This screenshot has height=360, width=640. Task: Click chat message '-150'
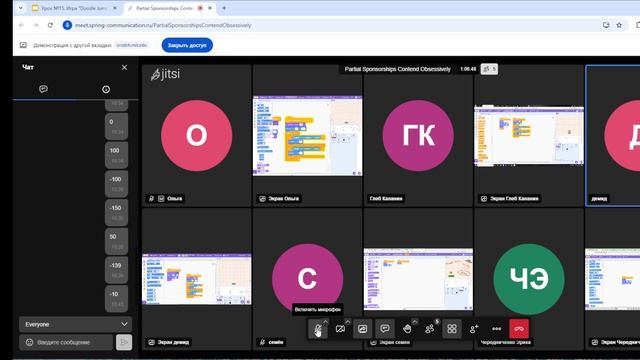pyautogui.click(x=116, y=212)
